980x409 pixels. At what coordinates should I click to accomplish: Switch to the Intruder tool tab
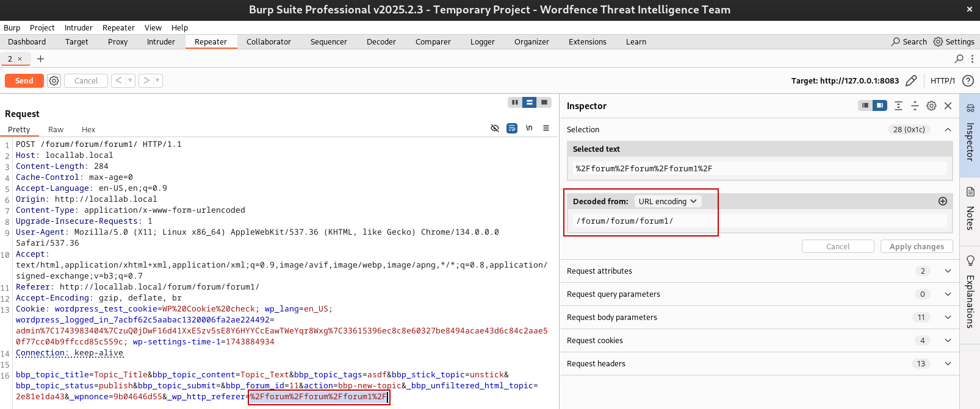[160, 41]
